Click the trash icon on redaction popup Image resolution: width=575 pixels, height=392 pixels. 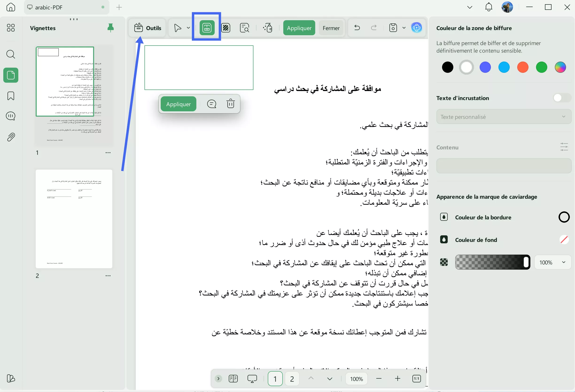coord(230,104)
